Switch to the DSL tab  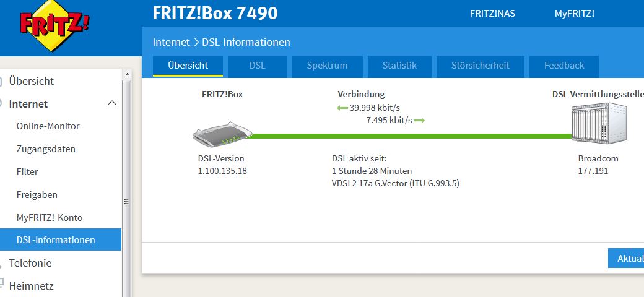click(x=258, y=66)
